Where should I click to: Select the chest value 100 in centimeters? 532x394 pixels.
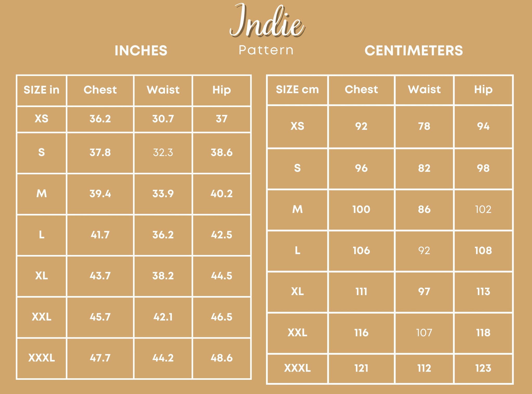pyautogui.click(x=361, y=209)
